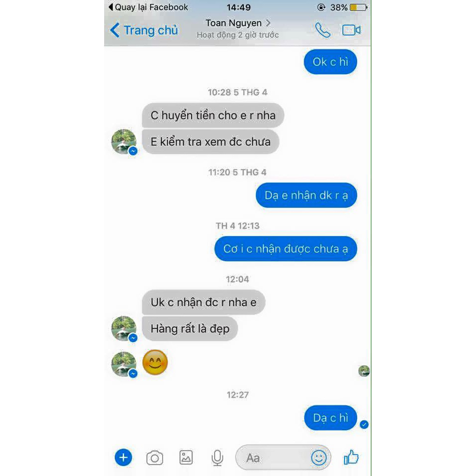Tap the small seen-by avatar indicator
Viewport: 476px width, 476px height.
pyautogui.click(x=364, y=371)
